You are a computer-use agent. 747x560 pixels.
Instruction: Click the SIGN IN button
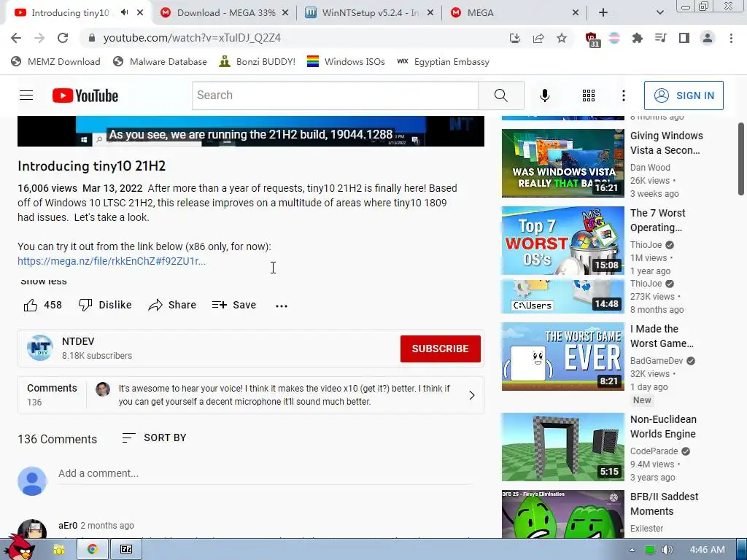(x=684, y=96)
